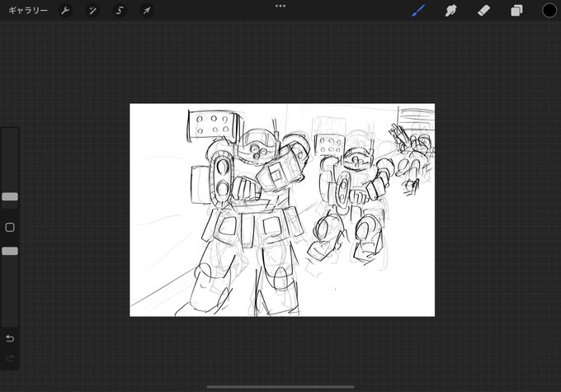Click the brush size slider handle
This screenshot has width=561, height=392.
[x=10, y=196]
